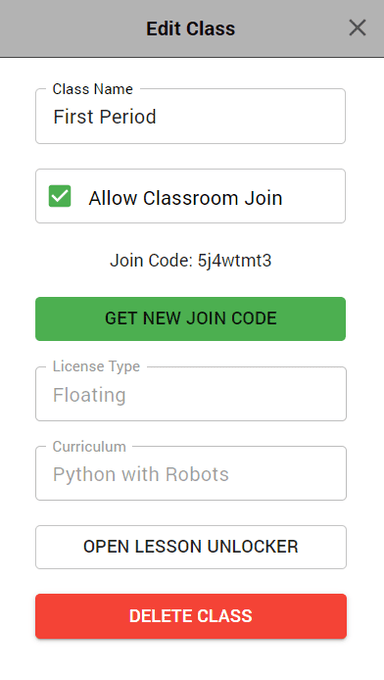Select the Join Code 5j4wtmt3 text
The image size is (384, 680).
point(190,261)
